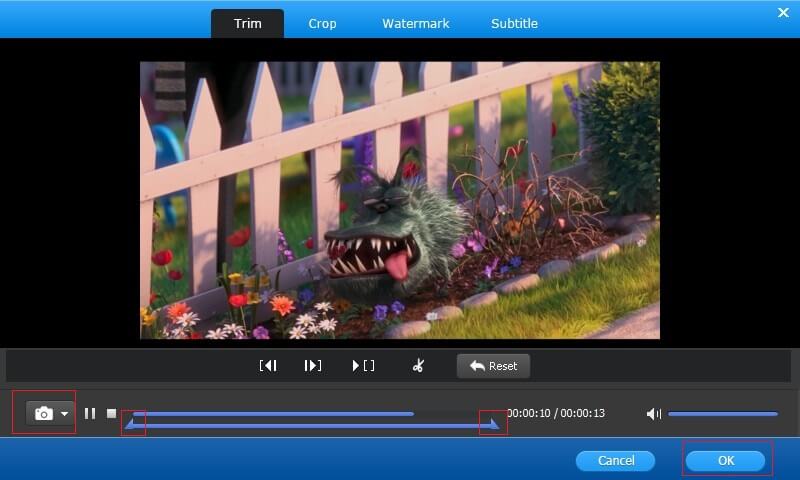The image size is (800, 480).
Task: Switch to the Trim tab
Action: coord(247,23)
